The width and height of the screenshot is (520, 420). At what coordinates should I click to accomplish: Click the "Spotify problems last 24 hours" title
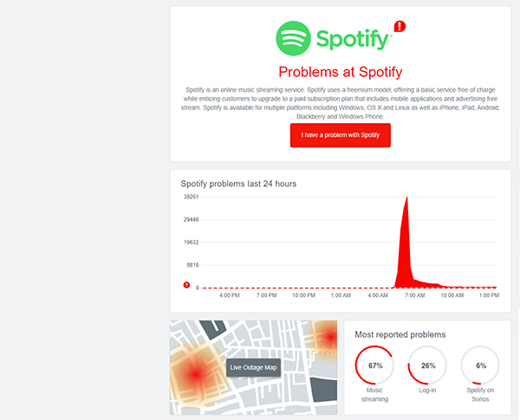pyautogui.click(x=239, y=184)
